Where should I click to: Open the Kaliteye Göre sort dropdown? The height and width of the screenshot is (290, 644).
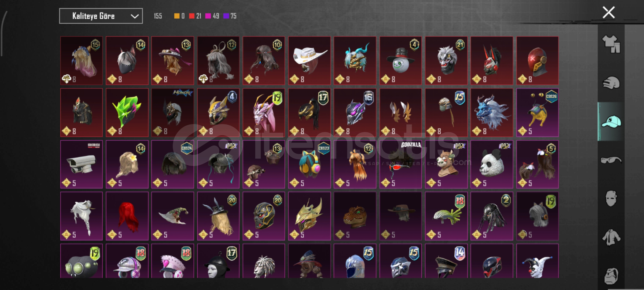(x=101, y=16)
